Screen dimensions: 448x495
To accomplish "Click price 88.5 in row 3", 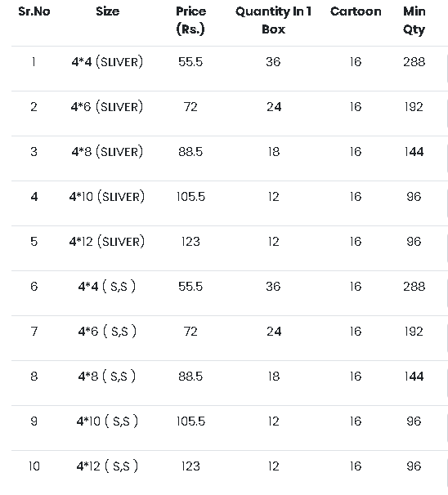I will (190, 152).
